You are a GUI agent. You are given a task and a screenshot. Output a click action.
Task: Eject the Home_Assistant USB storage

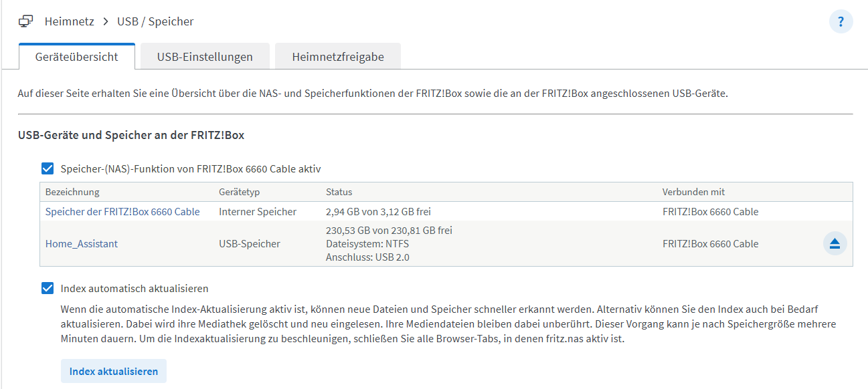835,243
